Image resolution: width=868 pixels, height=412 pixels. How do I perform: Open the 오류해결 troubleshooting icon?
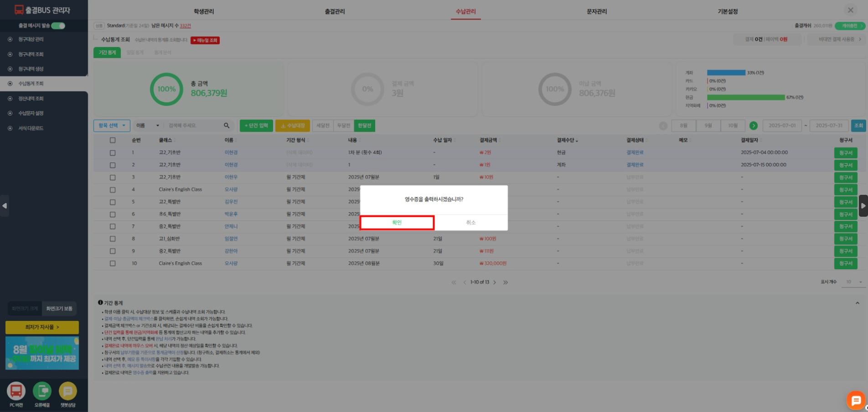click(42, 391)
